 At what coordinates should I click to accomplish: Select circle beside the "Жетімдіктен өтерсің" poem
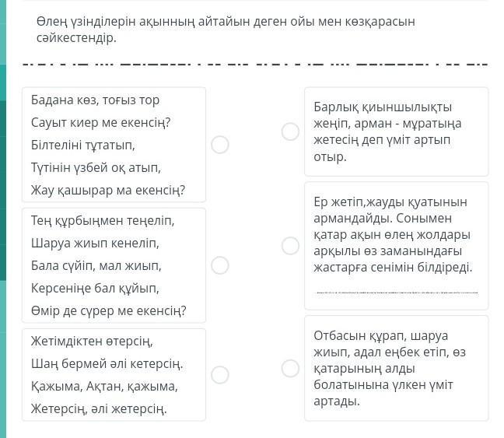[220, 374]
